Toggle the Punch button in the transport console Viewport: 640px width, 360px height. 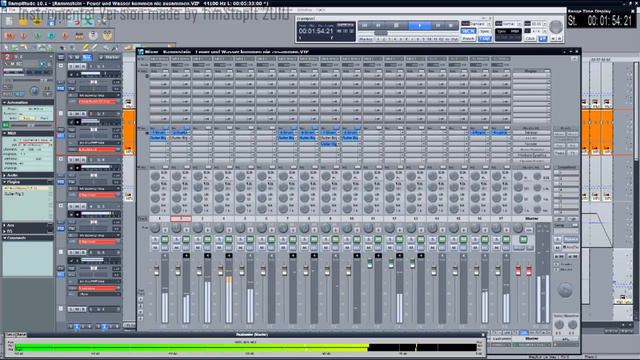pos(468,38)
